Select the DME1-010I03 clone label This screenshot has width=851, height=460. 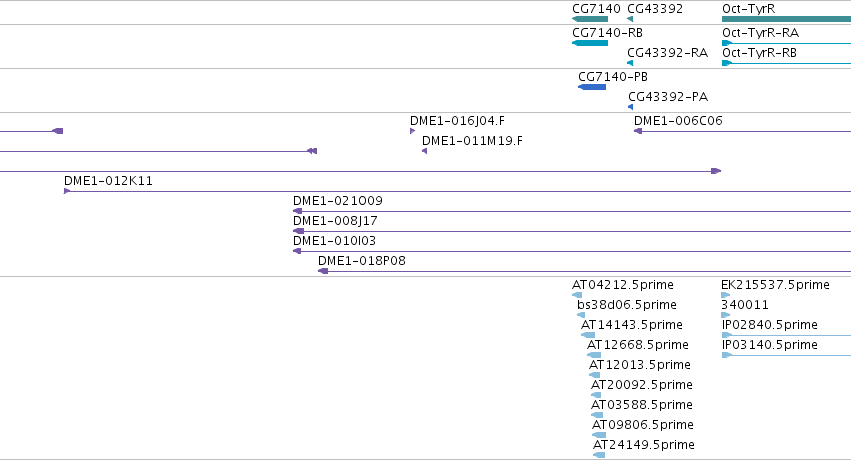334,240
